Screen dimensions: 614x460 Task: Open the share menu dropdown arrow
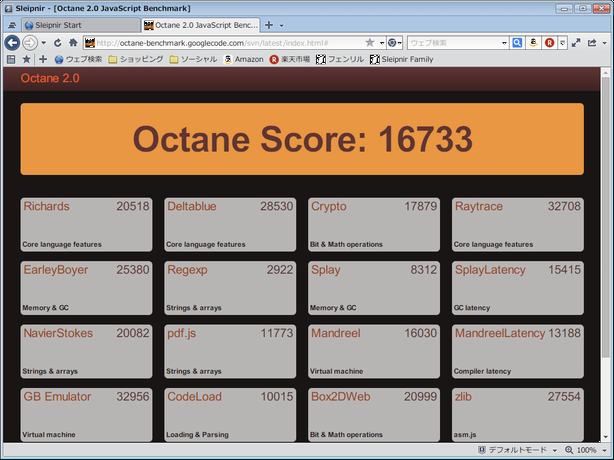pos(604,43)
